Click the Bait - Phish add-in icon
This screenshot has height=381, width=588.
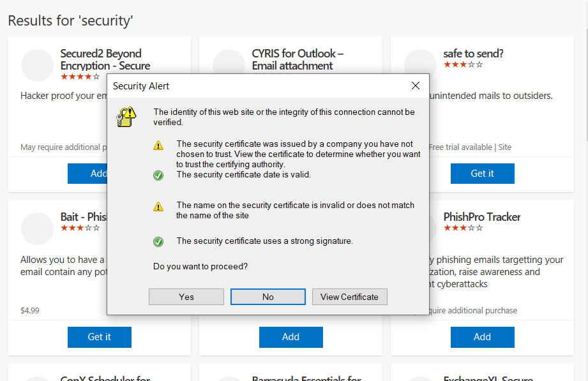(37, 228)
